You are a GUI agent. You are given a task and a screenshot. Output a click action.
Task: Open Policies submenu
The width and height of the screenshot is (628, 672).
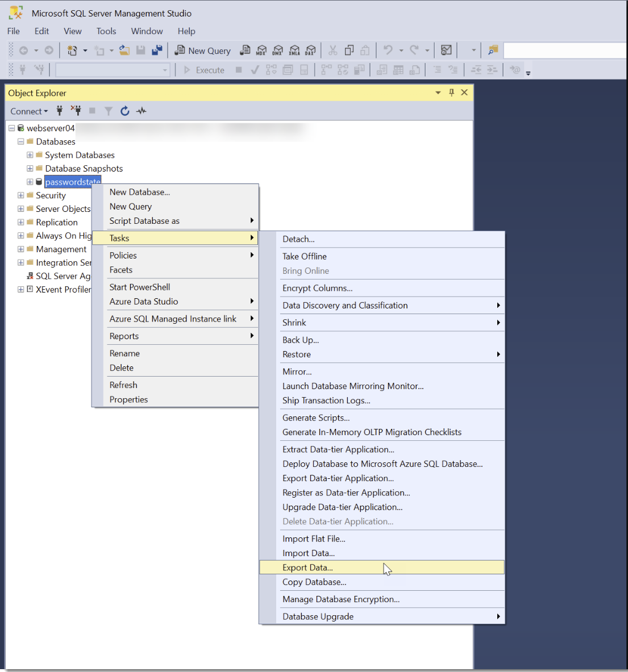(175, 256)
